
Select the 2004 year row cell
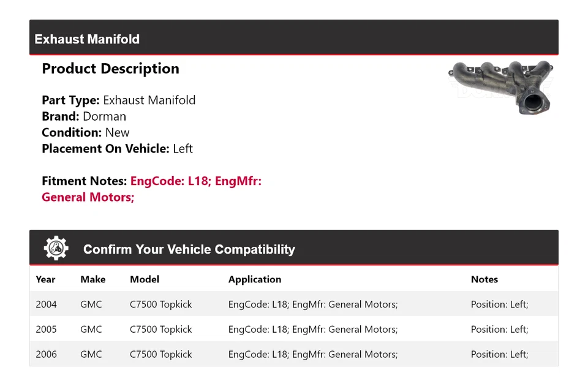coord(46,304)
